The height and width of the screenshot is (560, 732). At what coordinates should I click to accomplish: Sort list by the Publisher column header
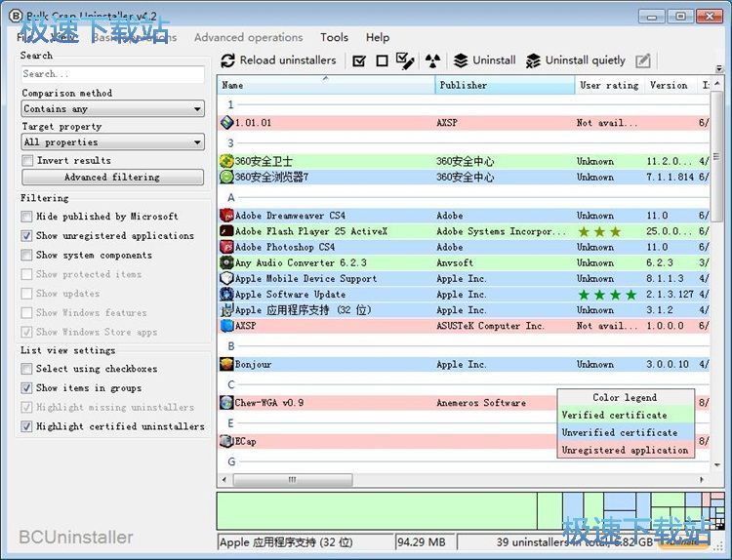tap(504, 86)
